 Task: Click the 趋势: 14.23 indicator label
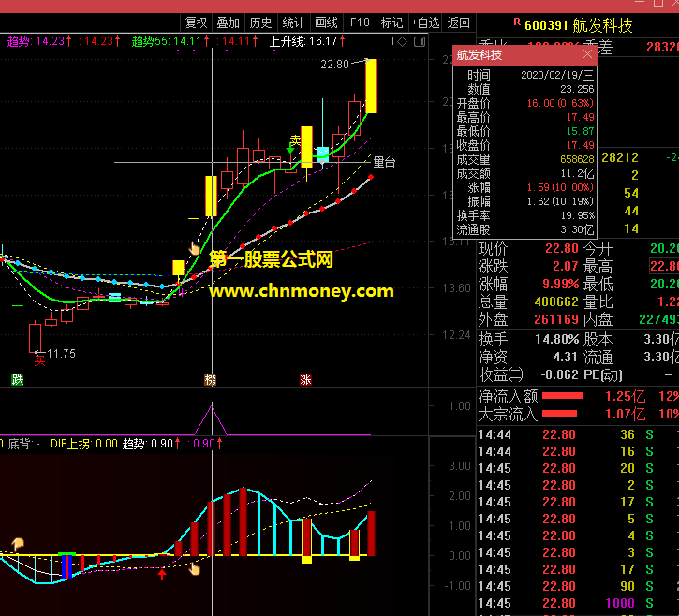[39, 41]
